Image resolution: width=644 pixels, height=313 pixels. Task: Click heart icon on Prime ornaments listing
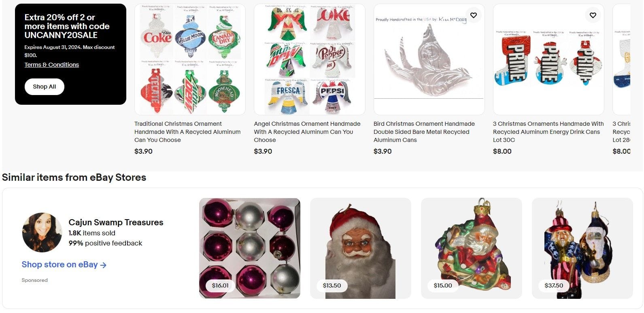click(x=593, y=15)
